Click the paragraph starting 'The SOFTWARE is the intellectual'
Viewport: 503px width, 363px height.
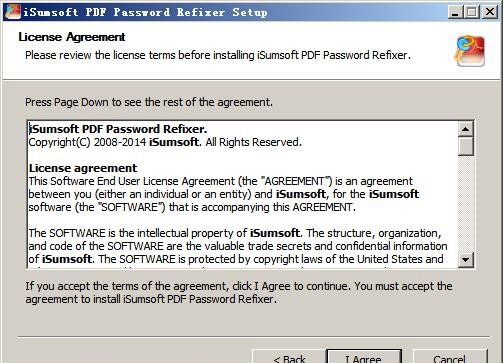238,246
